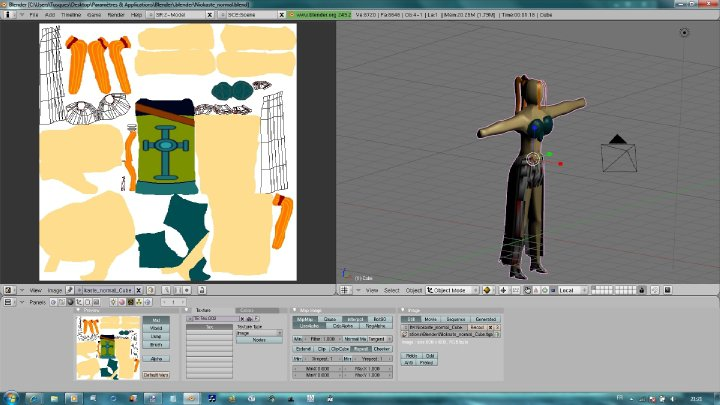Open the Local orientation dropdown
The height and width of the screenshot is (405, 720).
[572, 290]
